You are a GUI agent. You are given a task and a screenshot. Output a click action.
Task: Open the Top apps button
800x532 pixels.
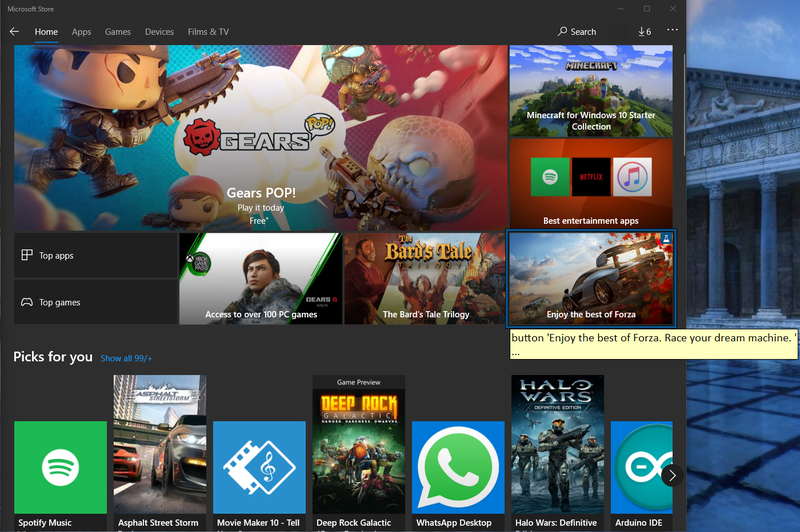[95, 255]
